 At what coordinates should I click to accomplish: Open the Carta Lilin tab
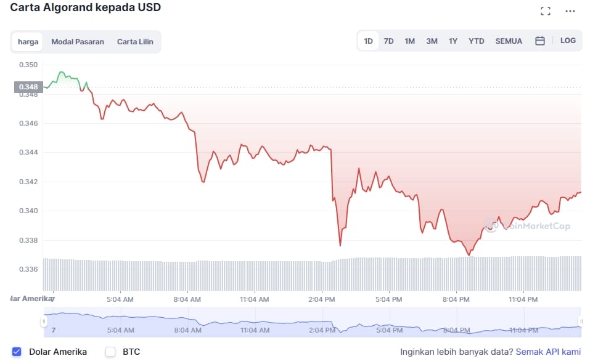pos(135,42)
